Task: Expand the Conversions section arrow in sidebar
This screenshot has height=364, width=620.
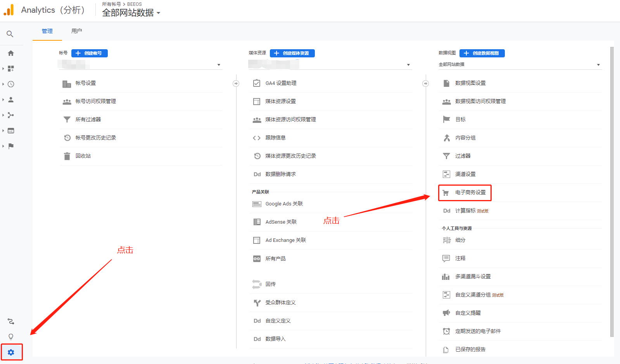Action: (3, 146)
